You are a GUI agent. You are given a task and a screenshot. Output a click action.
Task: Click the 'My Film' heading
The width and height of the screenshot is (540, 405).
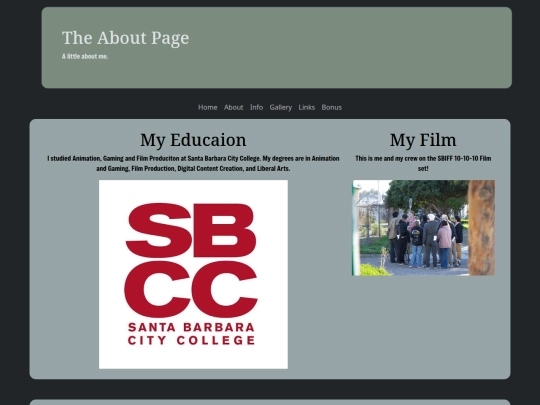(x=423, y=140)
